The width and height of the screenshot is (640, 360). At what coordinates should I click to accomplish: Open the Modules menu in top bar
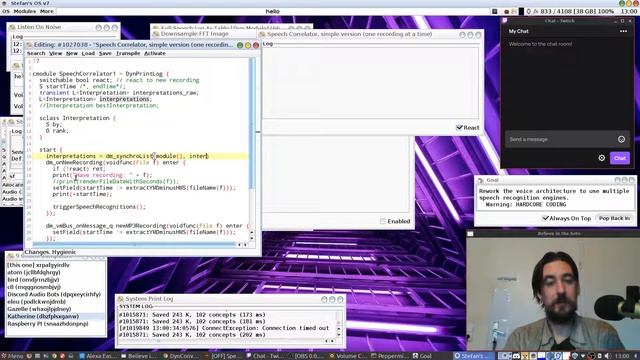(x=25, y=11)
